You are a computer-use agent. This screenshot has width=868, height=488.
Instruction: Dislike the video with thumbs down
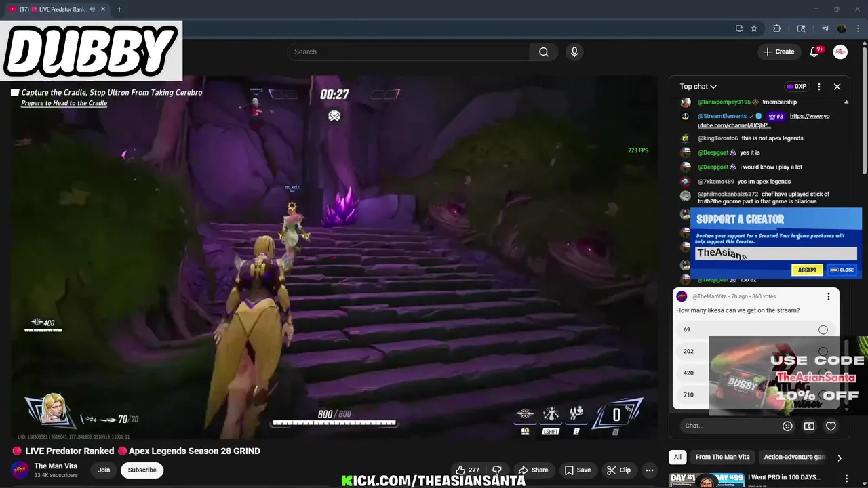pyautogui.click(x=497, y=470)
